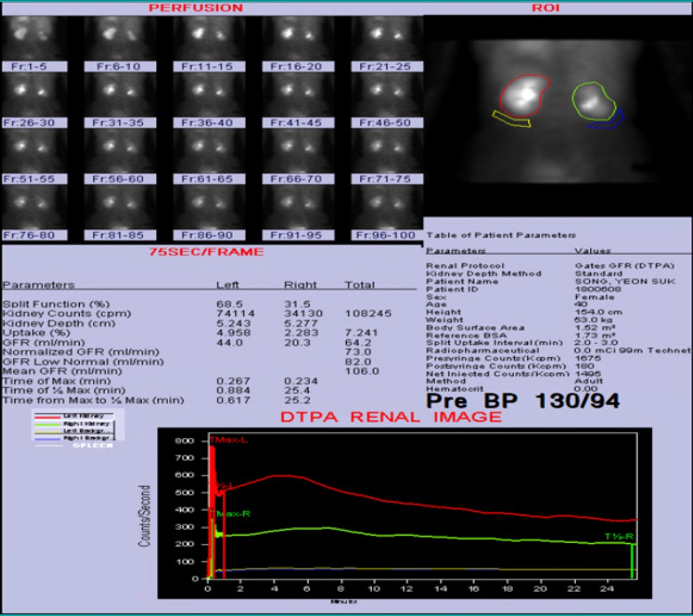Open the Fr:21-25 perfusion frame
This screenshot has width=693, height=616.
pyautogui.click(x=387, y=38)
